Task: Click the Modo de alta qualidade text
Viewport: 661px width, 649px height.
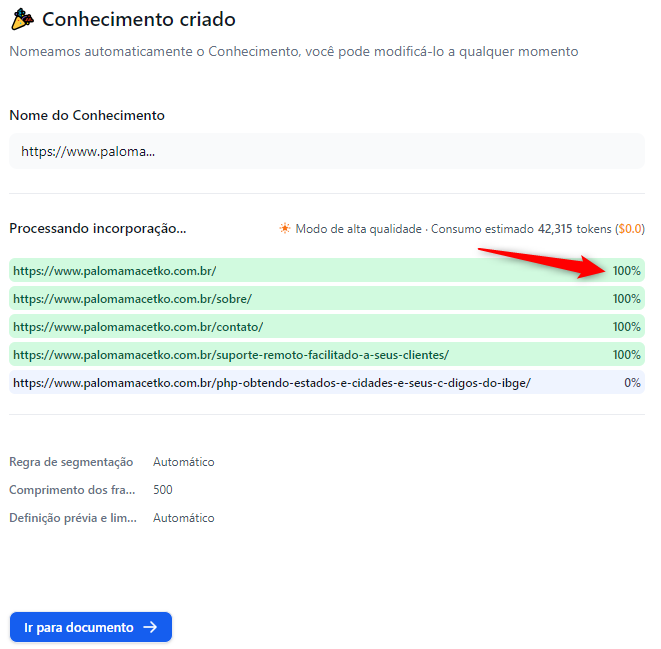Action: (358, 229)
